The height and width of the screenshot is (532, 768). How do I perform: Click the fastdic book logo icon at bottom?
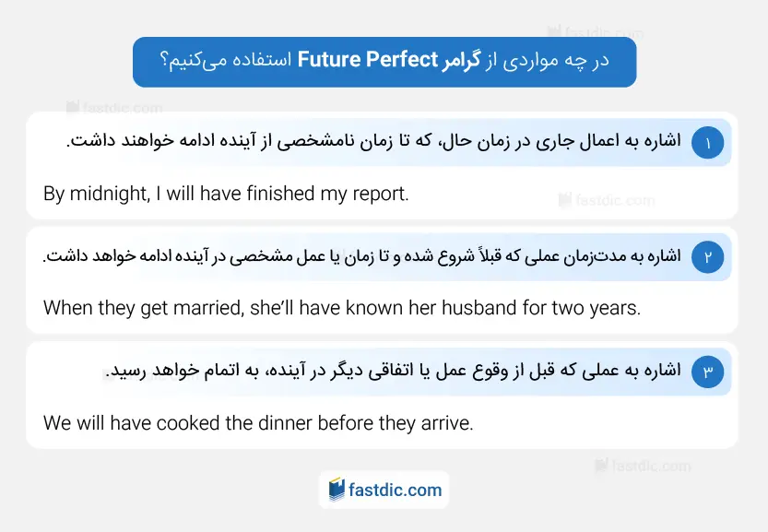pyautogui.click(x=337, y=490)
